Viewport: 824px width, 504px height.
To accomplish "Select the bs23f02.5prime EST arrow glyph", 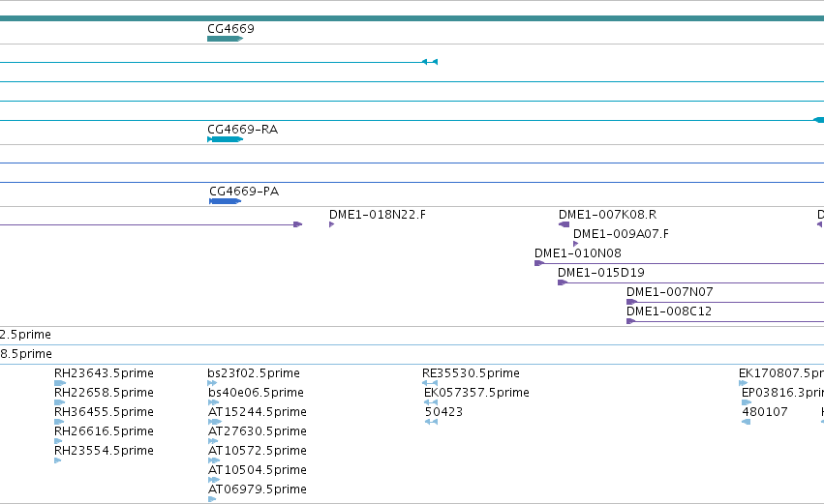I will [x=212, y=383].
